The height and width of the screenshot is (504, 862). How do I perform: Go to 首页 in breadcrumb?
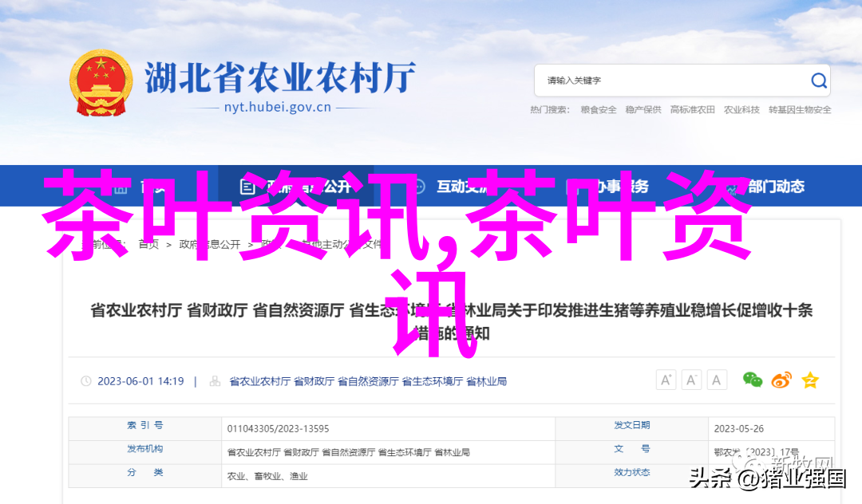coord(148,245)
